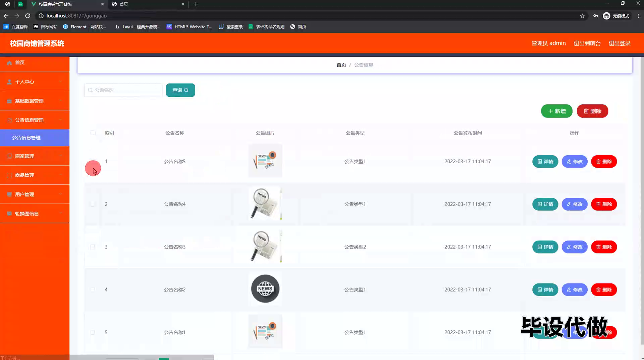Open HTML5 Website bookmark

pos(190,27)
